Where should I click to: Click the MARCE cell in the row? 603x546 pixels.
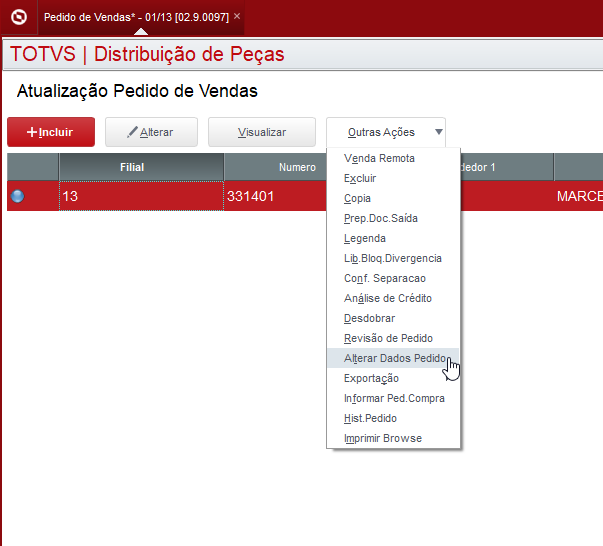(x=580, y=196)
